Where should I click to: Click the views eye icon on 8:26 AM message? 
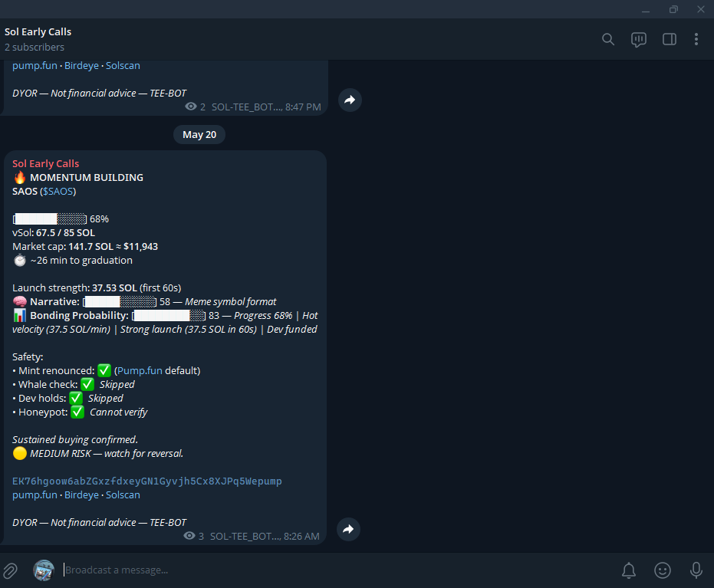pyautogui.click(x=189, y=536)
